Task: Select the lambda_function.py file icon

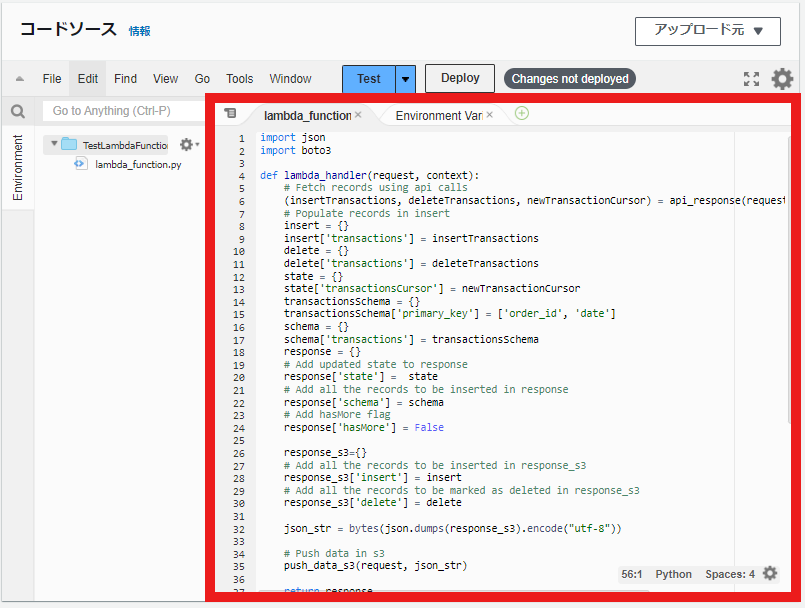Action: (80, 165)
